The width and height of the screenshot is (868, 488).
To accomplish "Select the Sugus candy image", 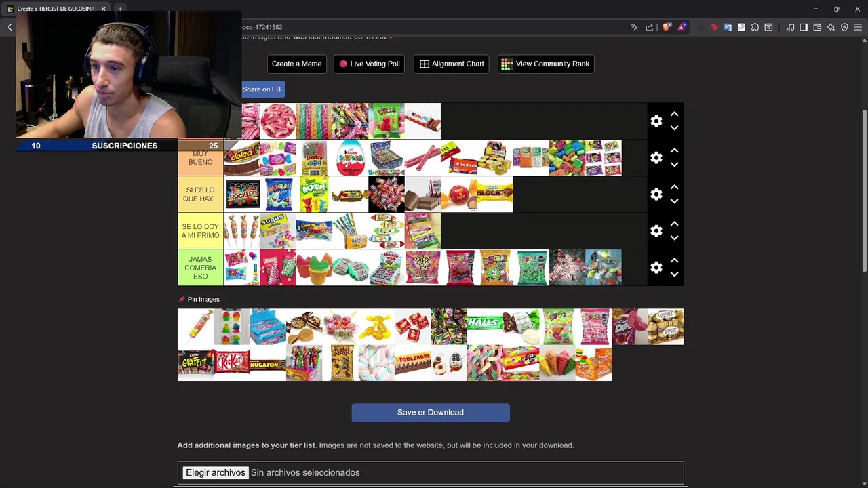I will pos(278,231).
